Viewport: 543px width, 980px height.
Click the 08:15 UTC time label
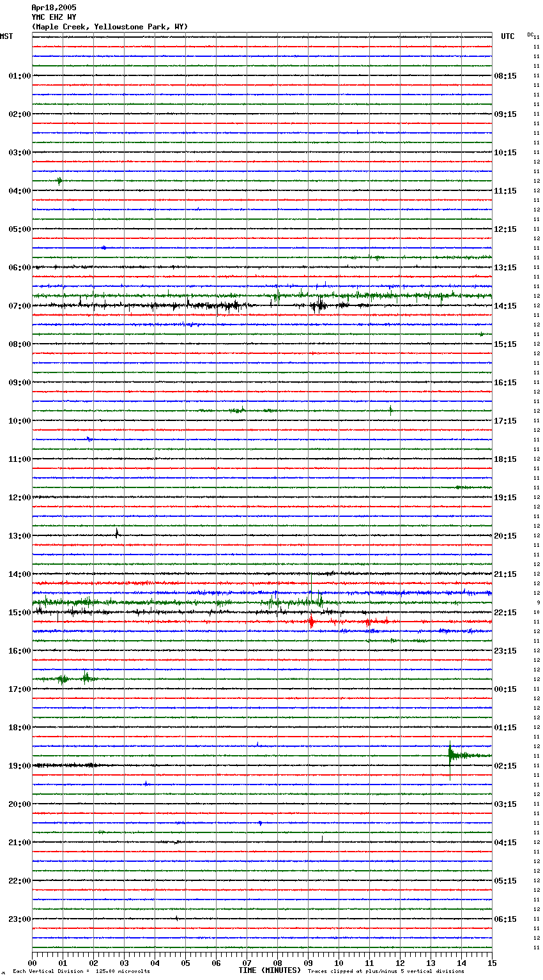pyautogui.click(x=505, y=76)
